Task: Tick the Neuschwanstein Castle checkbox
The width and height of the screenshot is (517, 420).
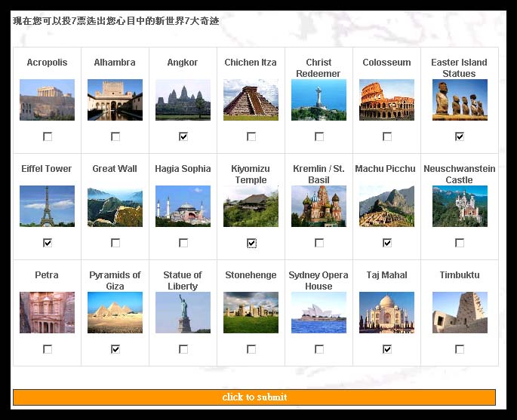Action: (460, 243)
